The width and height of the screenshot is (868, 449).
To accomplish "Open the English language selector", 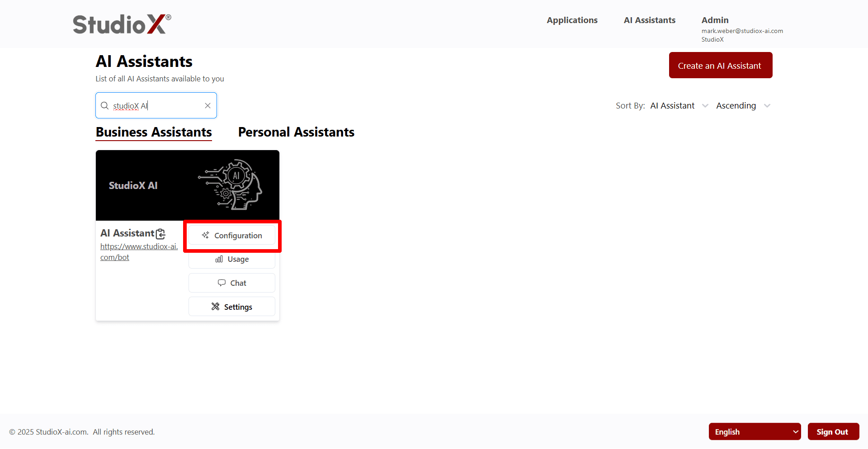I will [x=754, y=431].
